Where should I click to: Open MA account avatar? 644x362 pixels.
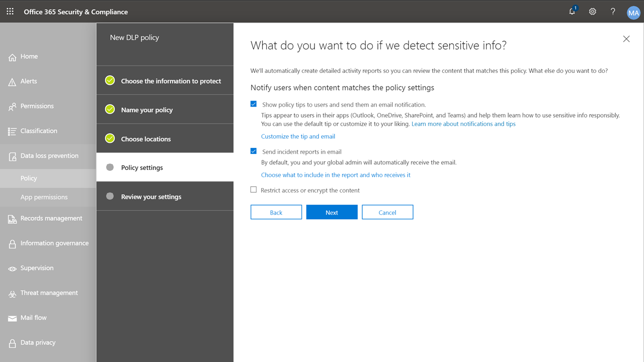633,13
